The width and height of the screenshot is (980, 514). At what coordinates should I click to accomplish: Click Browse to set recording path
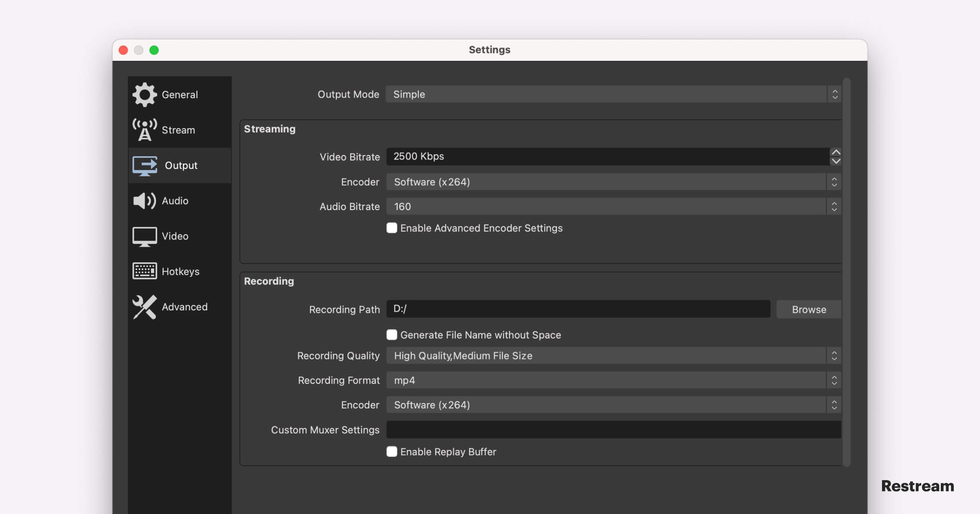[x=809, y=309]
